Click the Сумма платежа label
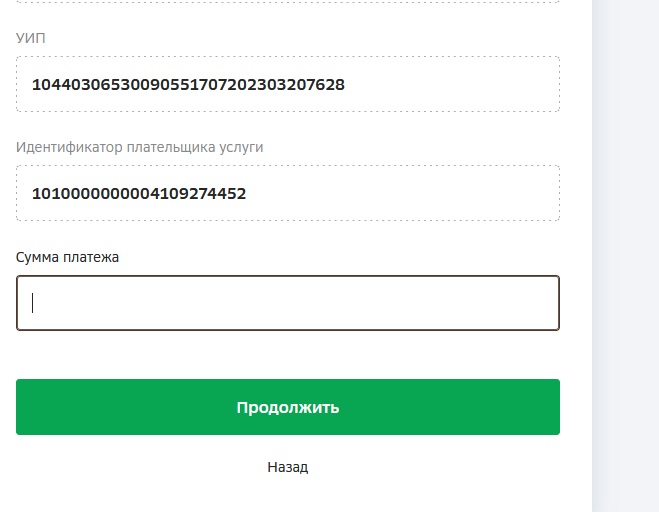The width and height of the screenshot is (659, 512). tap(67, 257)
